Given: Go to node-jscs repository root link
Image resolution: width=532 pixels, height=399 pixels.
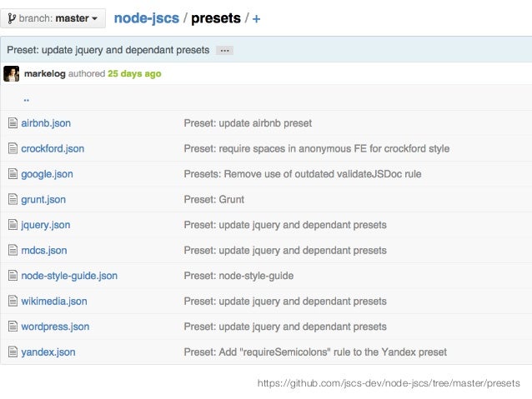Looking at the screenshot, I should [x=145, y=17].
